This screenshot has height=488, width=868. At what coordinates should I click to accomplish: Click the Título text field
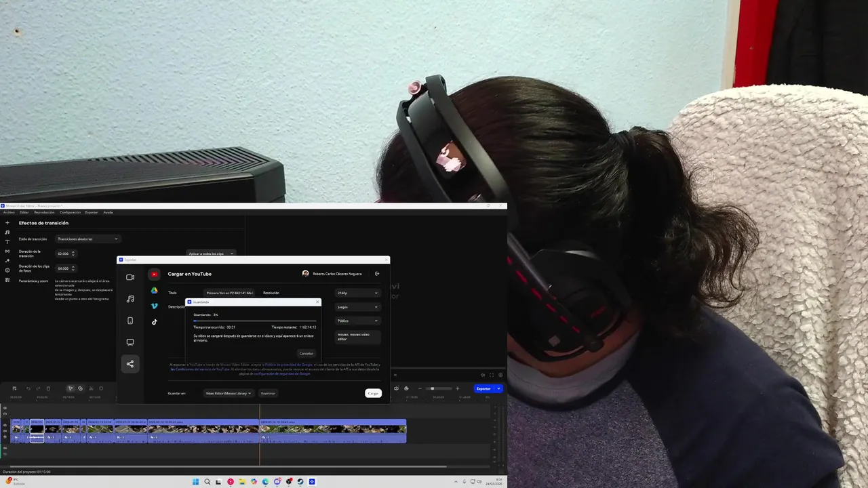(230, 293)
